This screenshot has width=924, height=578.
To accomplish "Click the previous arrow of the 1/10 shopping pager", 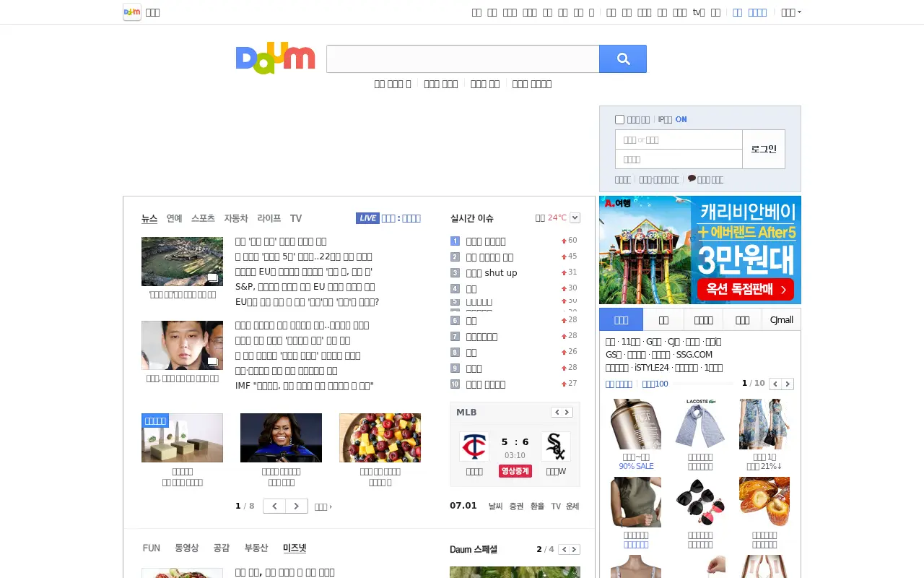I will point(775,384).
